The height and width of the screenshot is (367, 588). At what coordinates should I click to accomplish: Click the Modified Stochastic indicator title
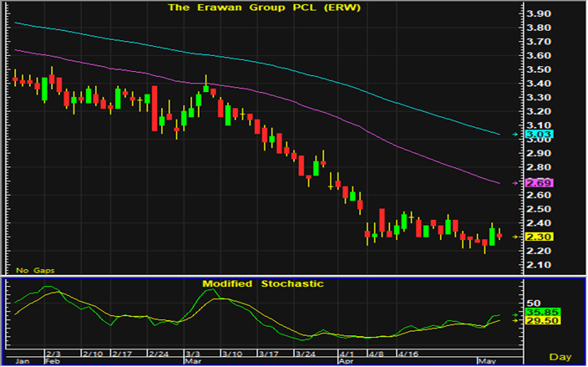pyautogui.click(x=262, y=284)
